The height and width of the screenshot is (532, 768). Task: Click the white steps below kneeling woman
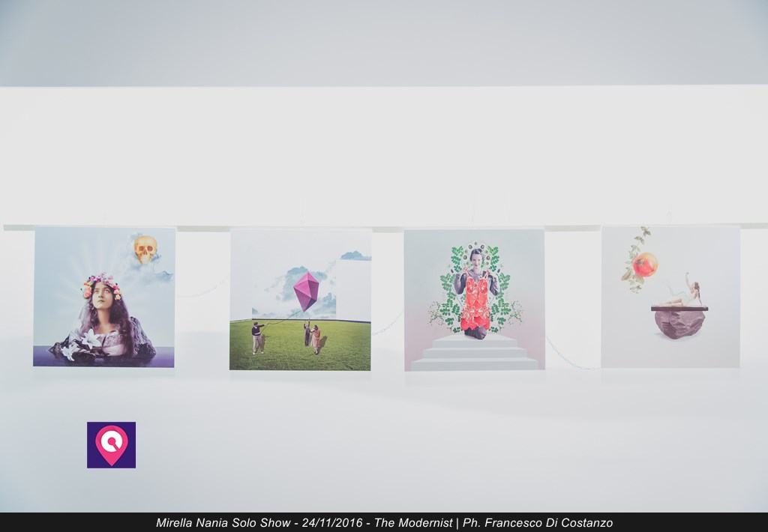point(474,353)
